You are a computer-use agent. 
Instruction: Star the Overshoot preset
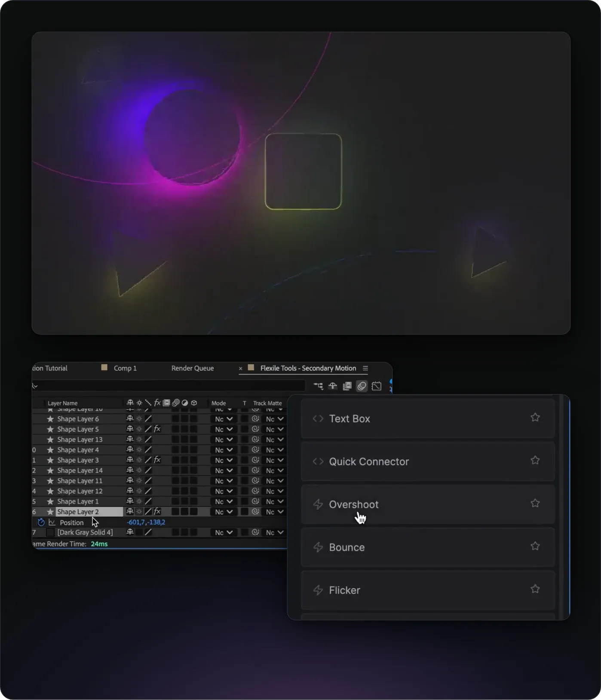point(535,504)
